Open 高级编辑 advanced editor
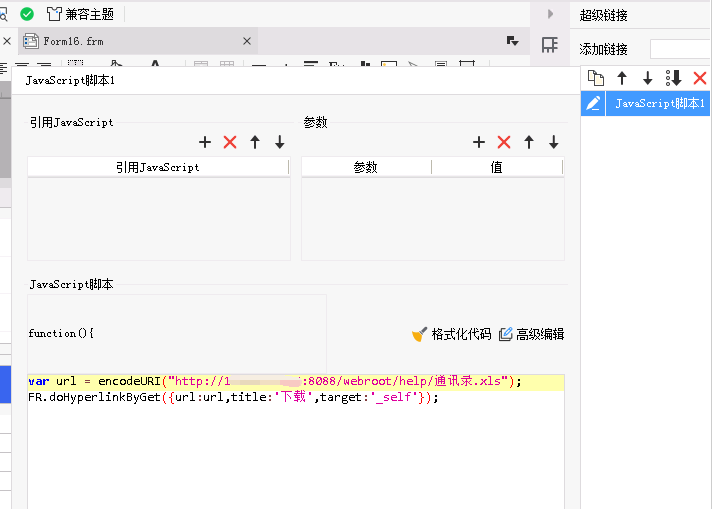 (x=531, y=334)
